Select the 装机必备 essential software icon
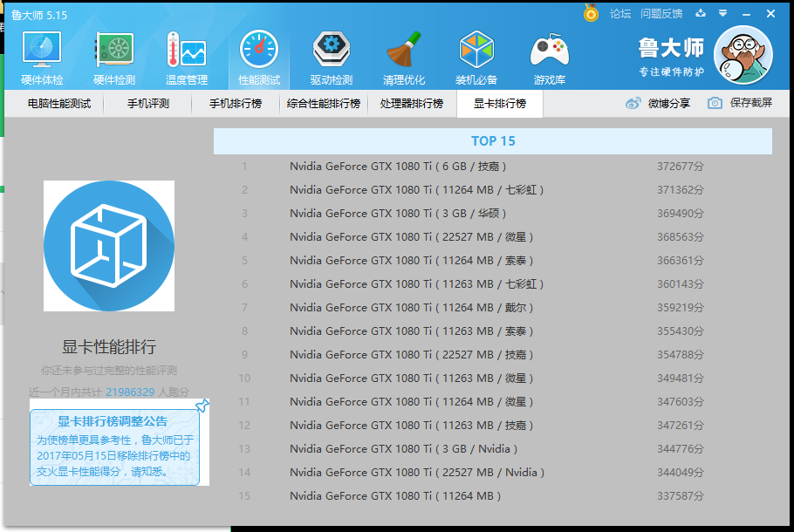 coord(476,55)
